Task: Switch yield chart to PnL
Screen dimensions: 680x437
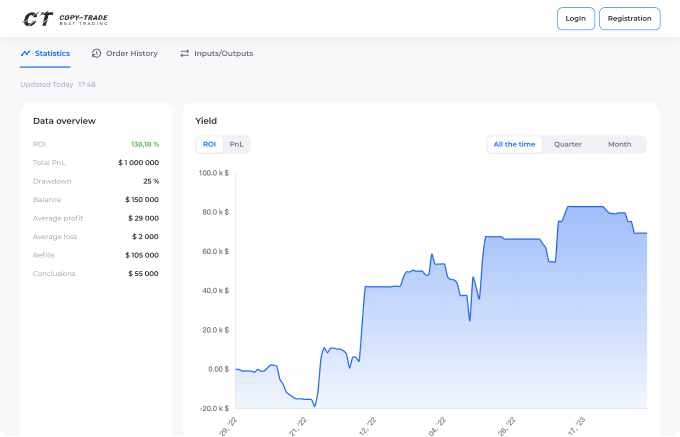Action: [x=236, y=144]
